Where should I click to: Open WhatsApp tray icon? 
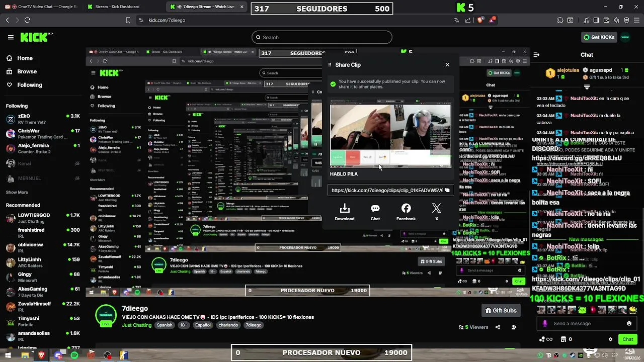point(540,355)
